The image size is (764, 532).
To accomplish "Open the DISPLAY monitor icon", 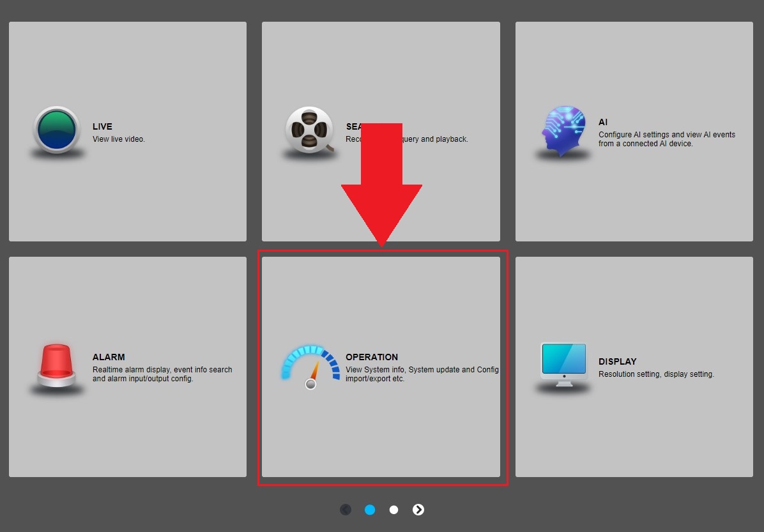I will click(x=564, y=365).
